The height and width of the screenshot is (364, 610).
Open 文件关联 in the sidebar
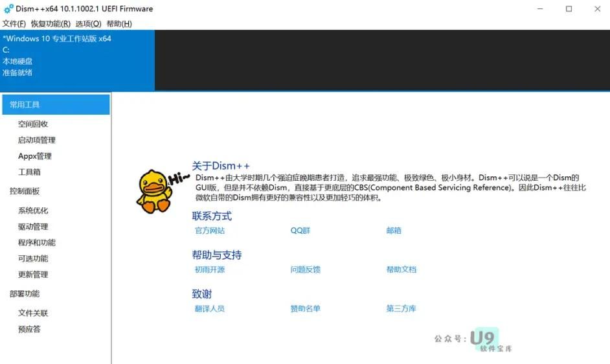click(33, 313)
